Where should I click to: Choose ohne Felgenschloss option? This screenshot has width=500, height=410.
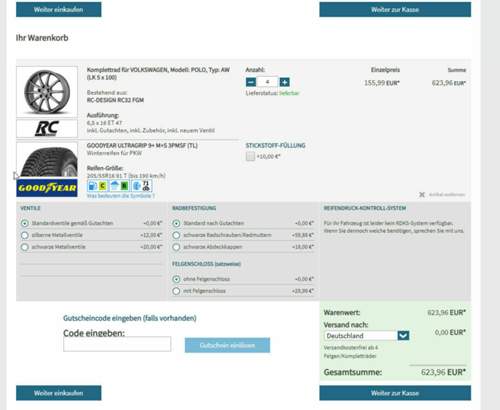coord(176,279)
